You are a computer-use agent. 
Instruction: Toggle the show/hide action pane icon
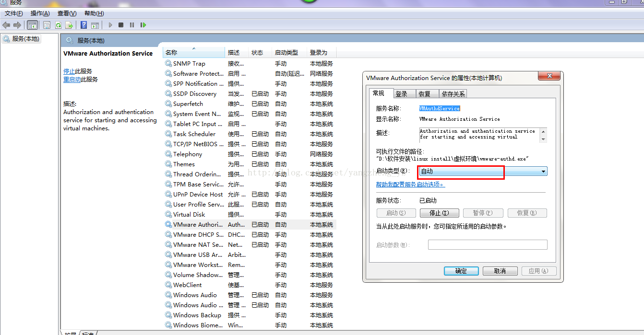tap(95, 25)
